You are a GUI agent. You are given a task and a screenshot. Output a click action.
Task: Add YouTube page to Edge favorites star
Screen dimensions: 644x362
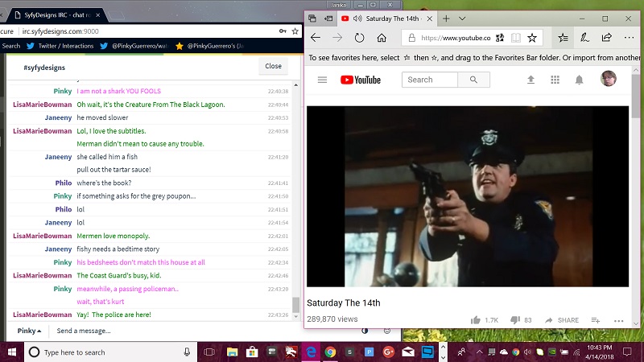[x=532, y=38]
